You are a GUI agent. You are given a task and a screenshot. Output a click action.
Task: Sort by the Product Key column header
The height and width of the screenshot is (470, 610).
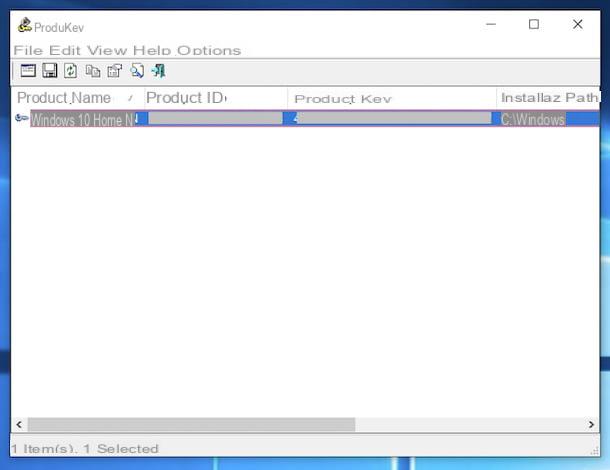tap(392, 98)
